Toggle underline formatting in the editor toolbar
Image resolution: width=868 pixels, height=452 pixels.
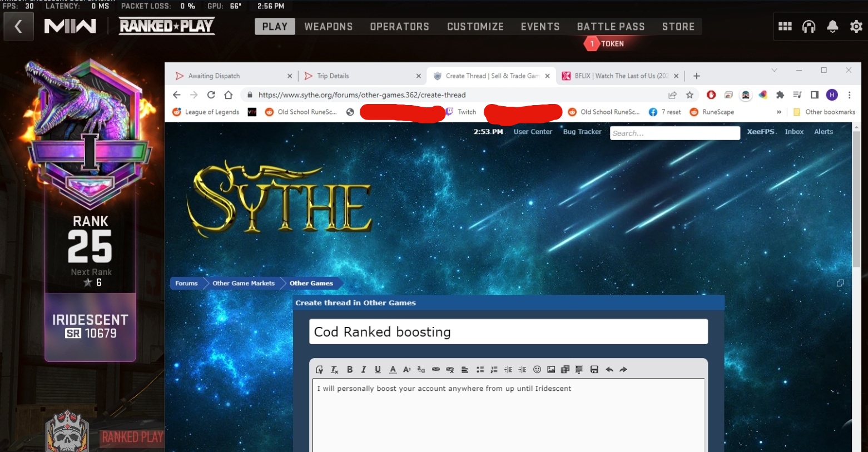tap(378, 370)
